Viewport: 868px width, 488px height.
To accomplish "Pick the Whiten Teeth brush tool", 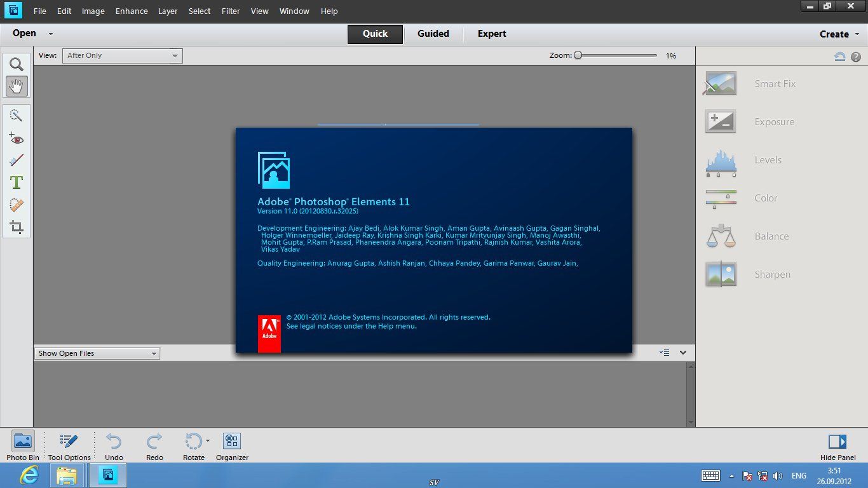I will pos(17,160).
